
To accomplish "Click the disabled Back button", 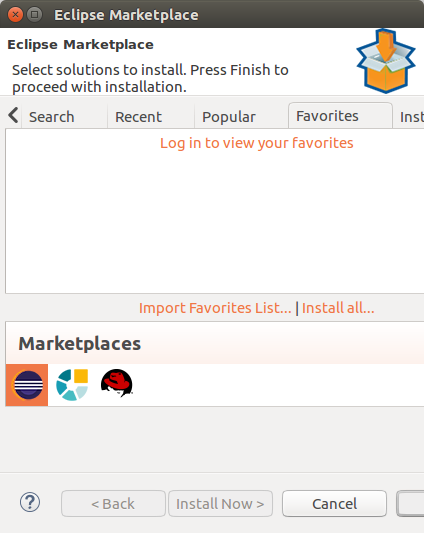I will click(113, 503).
